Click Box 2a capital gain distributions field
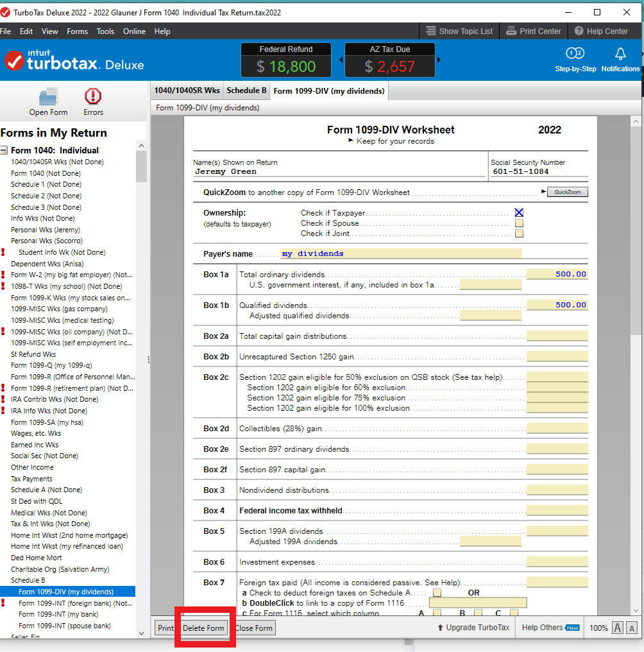Image resolution: width=644 pixels, height=652 pixels. 557,336
